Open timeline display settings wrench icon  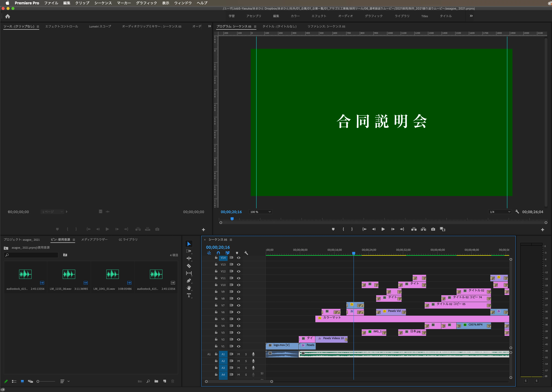(x=246, y=253)
